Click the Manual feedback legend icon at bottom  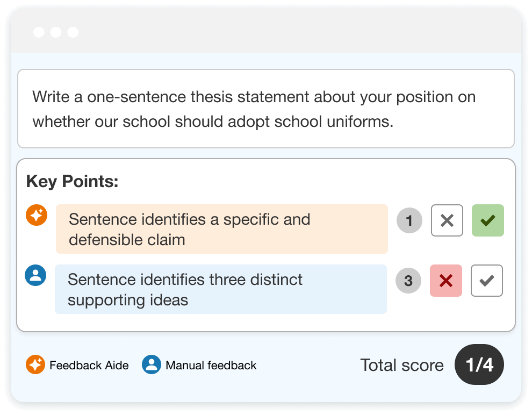pos(152,365)
